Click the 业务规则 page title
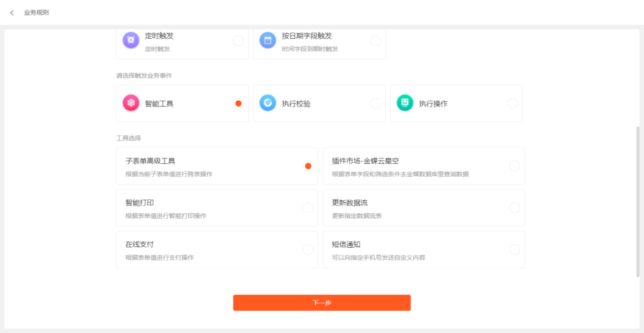The height and width of the screenshot is (333, 644). pos(36,13)
